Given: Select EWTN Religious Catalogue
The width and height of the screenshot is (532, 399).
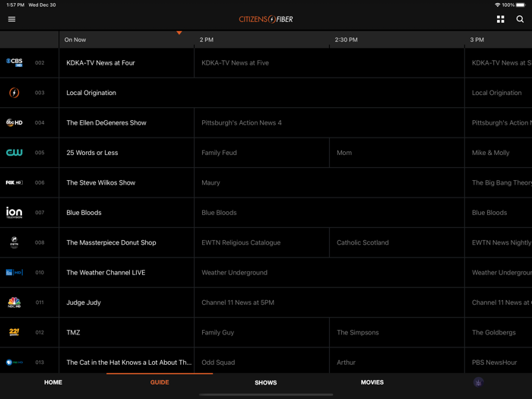Looking at the screenshot, I should (x=261, y=242).
